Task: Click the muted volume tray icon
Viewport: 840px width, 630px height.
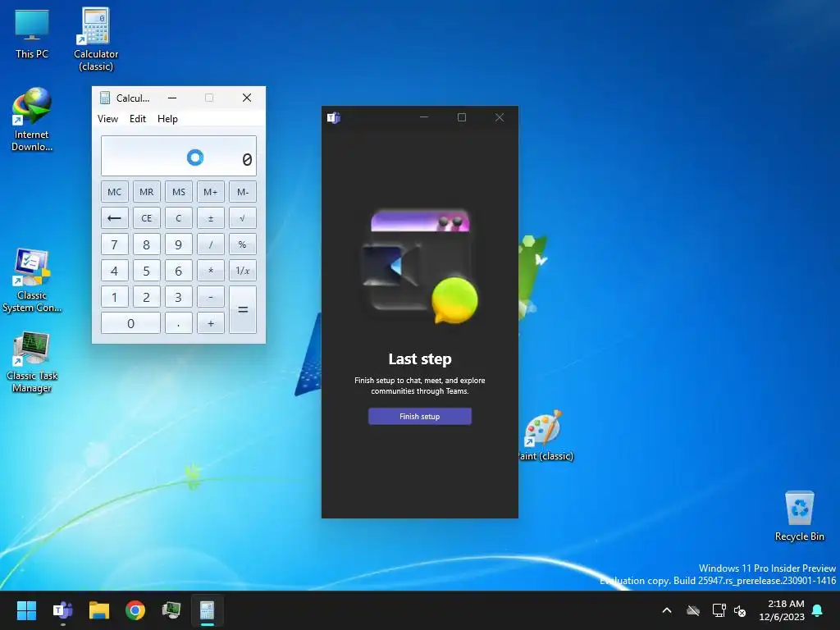Action: 740,610
